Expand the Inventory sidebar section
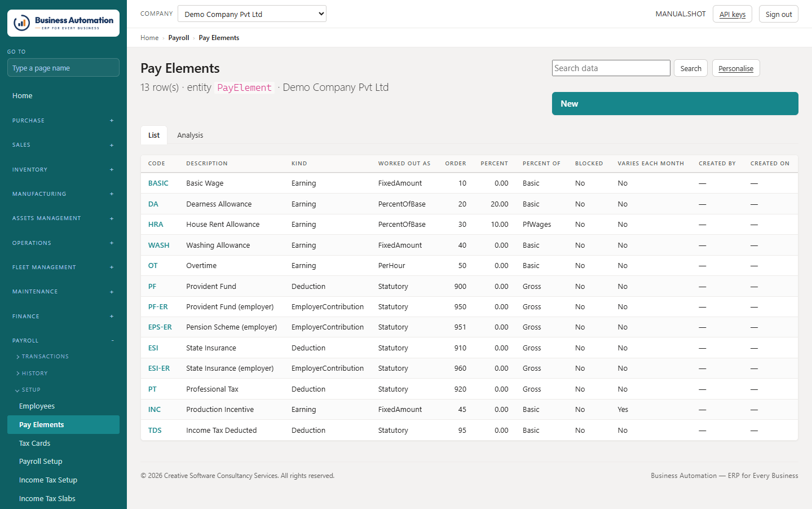Image resolution: width=812 pixels, height=509 pixels. click(63, 169)
